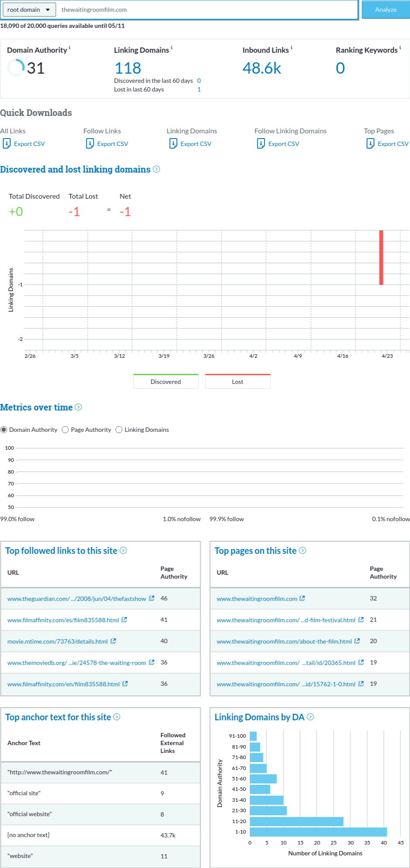
Task: Toggle the Discovered legend tab
Action: click(x=166, y=381)
